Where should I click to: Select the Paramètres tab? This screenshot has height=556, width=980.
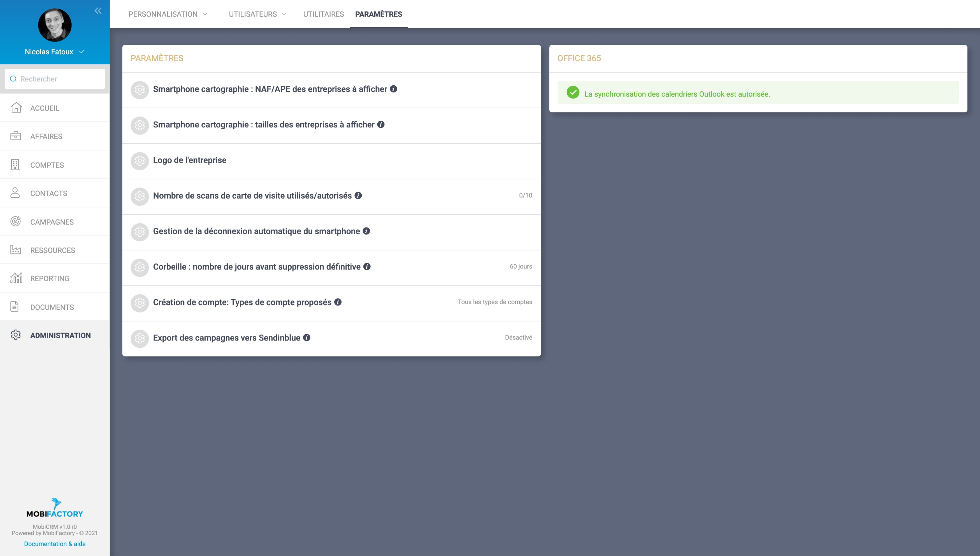[x=378, y=14]
